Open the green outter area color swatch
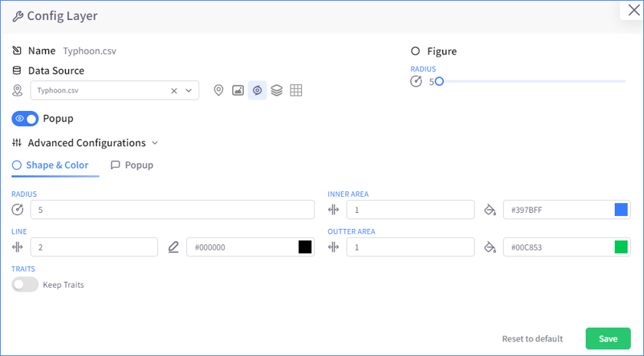The height and width of the screenshot is (356, 644). pyautogui.click(x=621, y=247)
